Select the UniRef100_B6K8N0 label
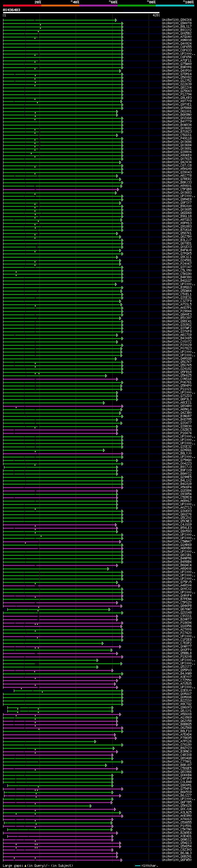The image size is (197, 868). point(177,115)
